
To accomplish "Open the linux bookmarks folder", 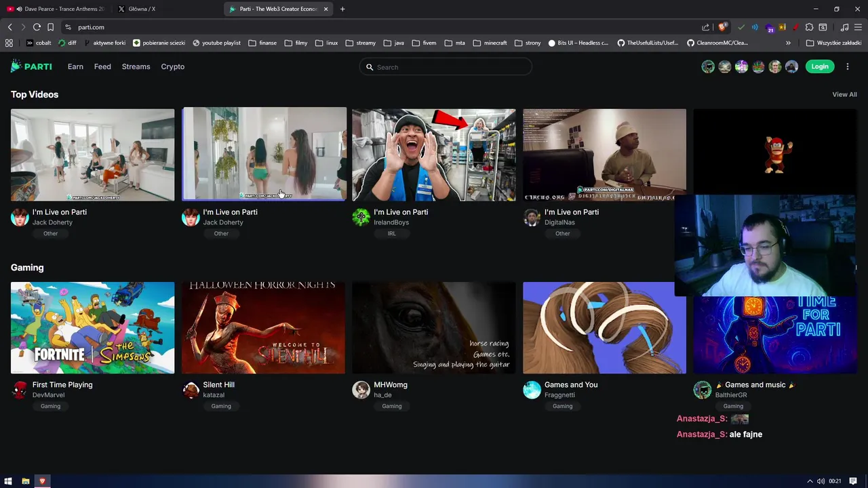I will pyautogui.click(x=326, y=43).
